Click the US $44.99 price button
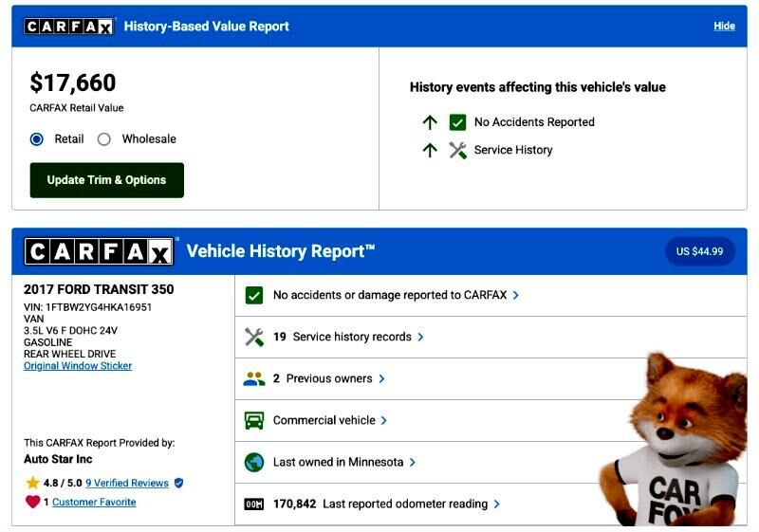759x532 pixels. tap(699, 251)
